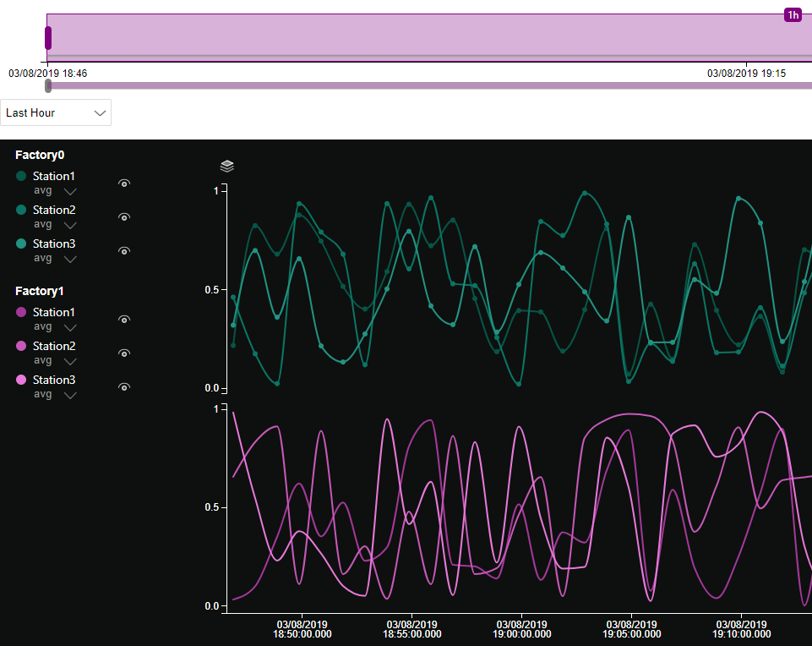
Task: Click the purple selected availability timeline region
Action: pos(422,36)
